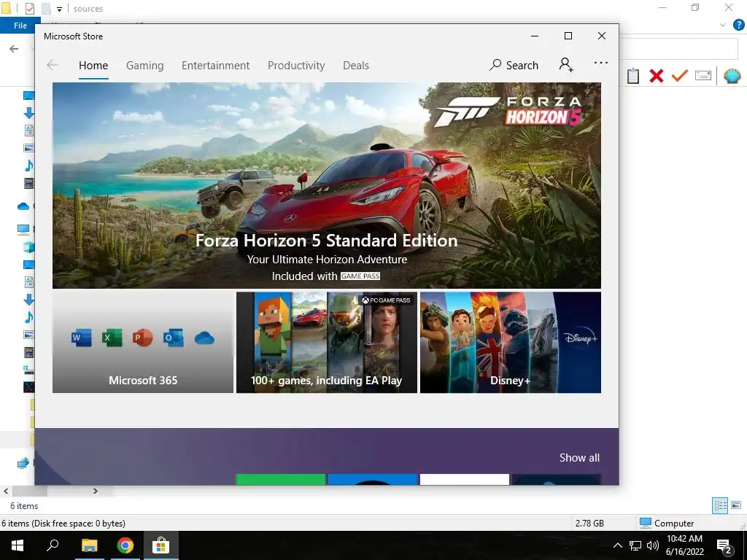Image resolution: width=747 pixels, height=560 pixels.
Task: Click the rename field icon in Explorer toolbar
Action: 703,76
